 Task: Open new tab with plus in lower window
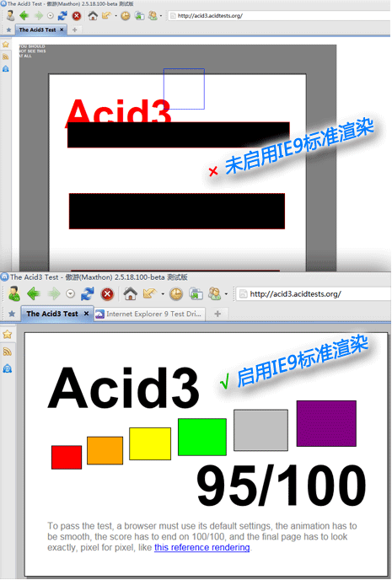[217, 314]
